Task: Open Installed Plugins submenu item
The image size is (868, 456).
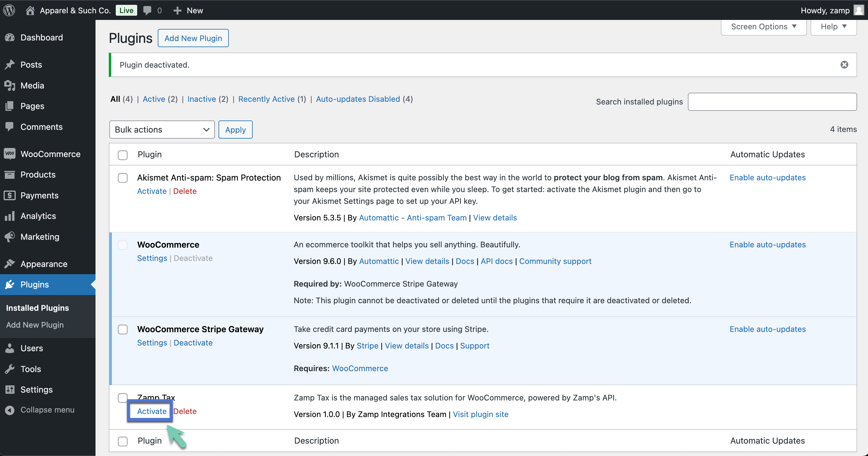Action: coord(37,307)
